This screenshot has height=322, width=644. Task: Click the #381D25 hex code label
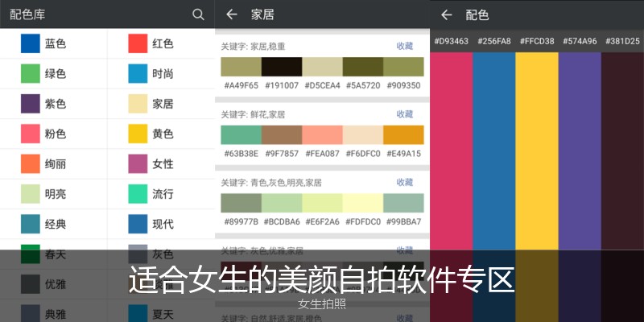622,41
